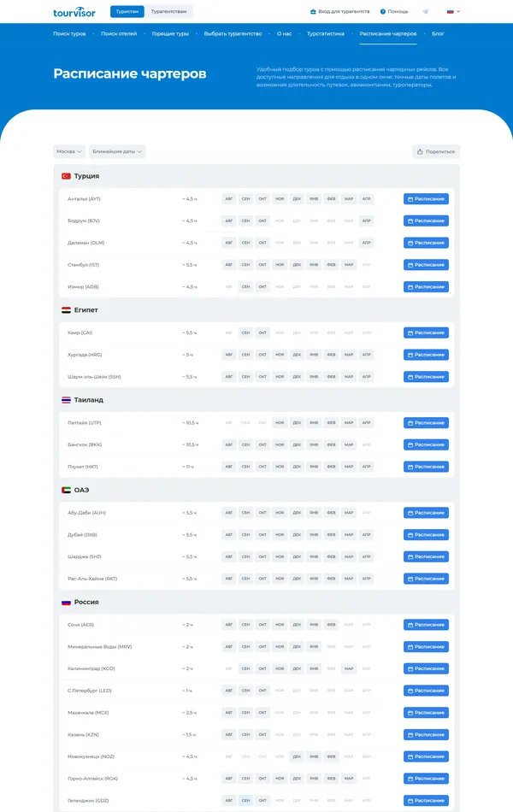The image size is (513, 812).
Task: Open the Ближайшие даты dropdown
Action: [x=116, y=151]
